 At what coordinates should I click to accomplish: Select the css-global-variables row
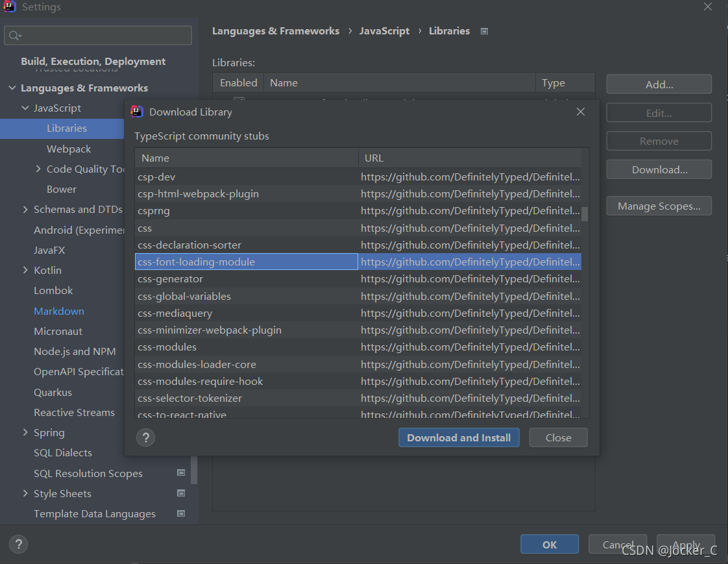click(358, 296)
